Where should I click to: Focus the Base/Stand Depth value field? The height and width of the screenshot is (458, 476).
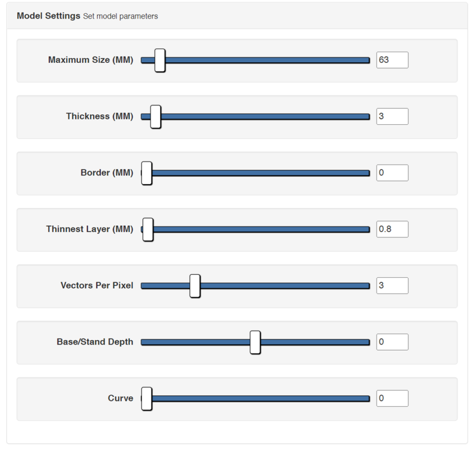(392, 342)
